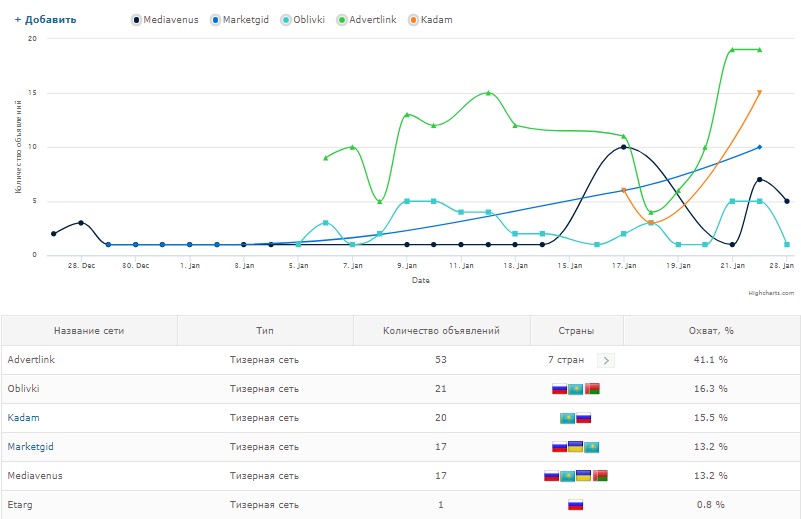Click the Highcharts.com credit link

[x=771, y=293]
